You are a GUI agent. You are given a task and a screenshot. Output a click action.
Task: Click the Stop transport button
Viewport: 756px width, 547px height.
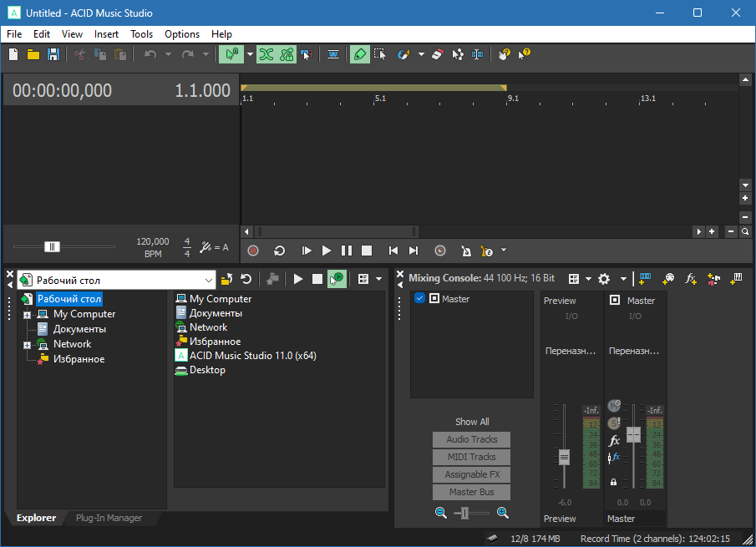(x=367, y=251)
